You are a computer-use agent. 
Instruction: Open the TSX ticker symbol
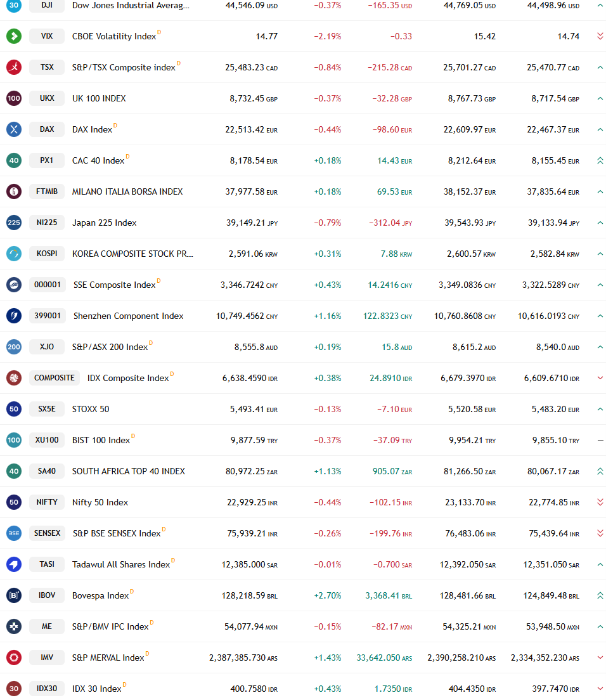pyautogui.click(x=47, y=67)
